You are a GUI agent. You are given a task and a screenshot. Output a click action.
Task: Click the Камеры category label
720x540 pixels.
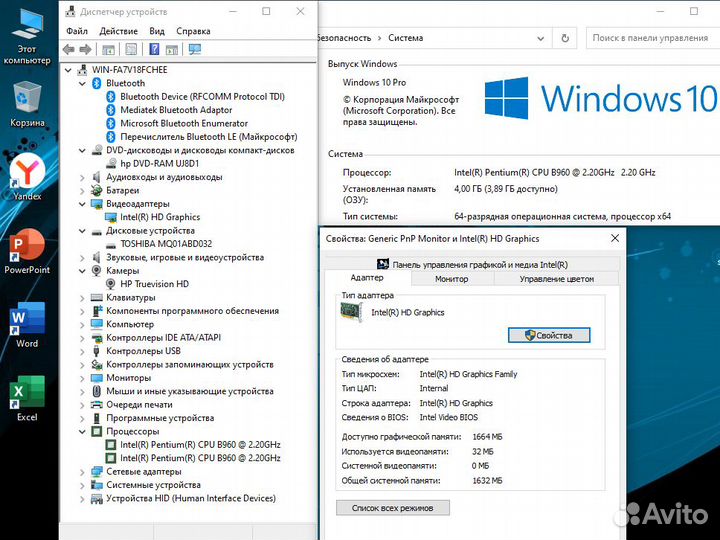click(x=123, y=270)
